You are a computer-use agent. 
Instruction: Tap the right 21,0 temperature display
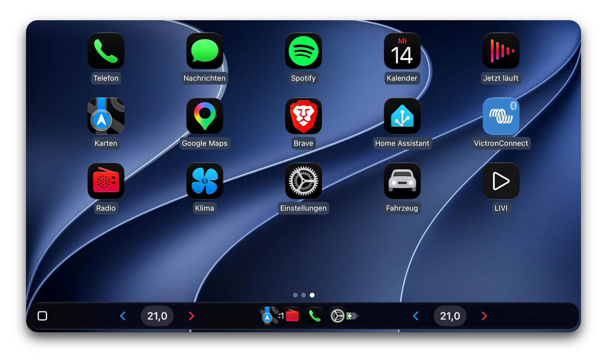pyautogui.click(x=450, y=316)
